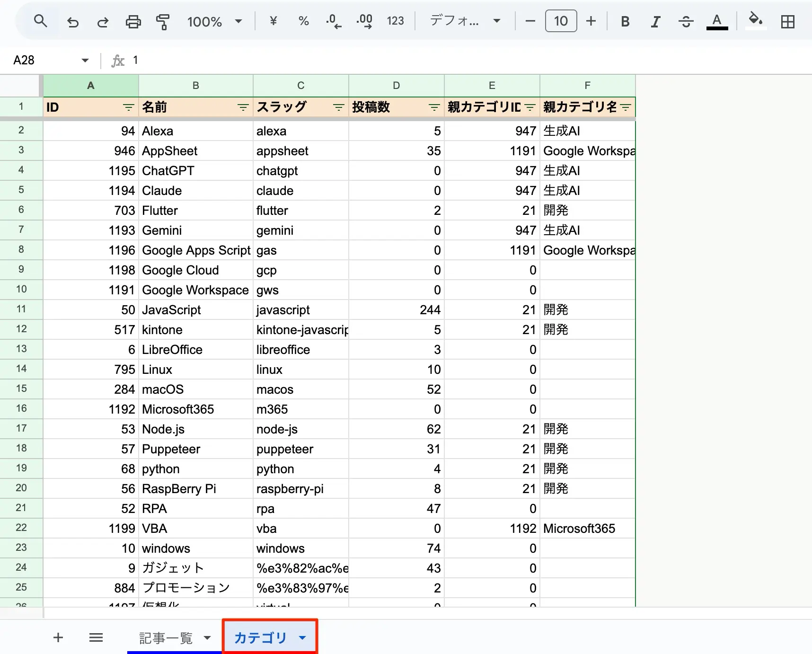The width and height of the screenshot is (812, 654).
Task: Apply percent format to cells
Action: coord(303,21)
